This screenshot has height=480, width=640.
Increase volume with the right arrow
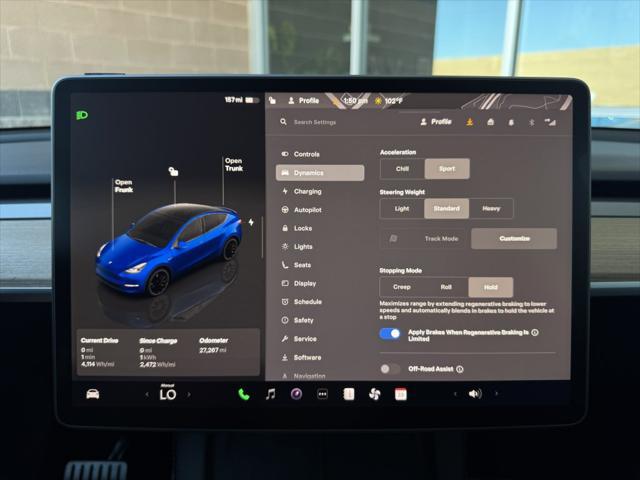pyautogui.click(x=496, y=394)
